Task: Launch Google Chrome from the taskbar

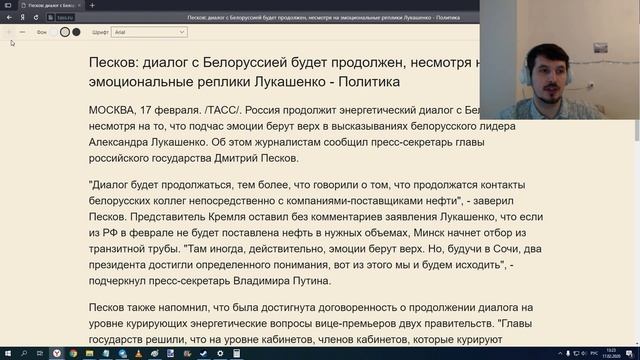Action: coord(73,353)
